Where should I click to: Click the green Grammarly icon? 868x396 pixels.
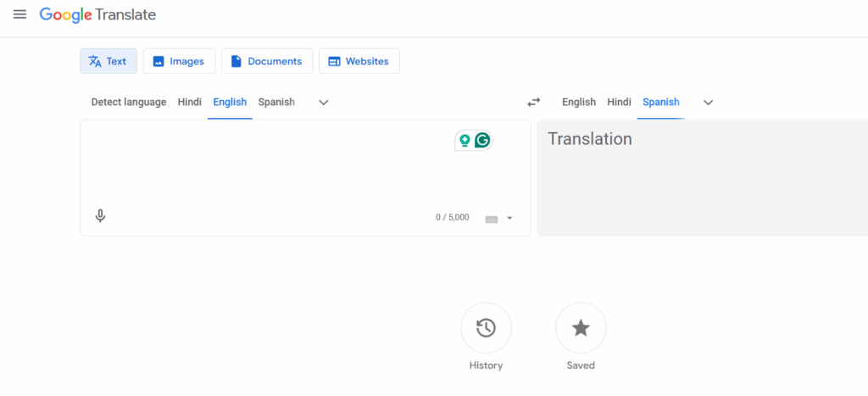482,141
